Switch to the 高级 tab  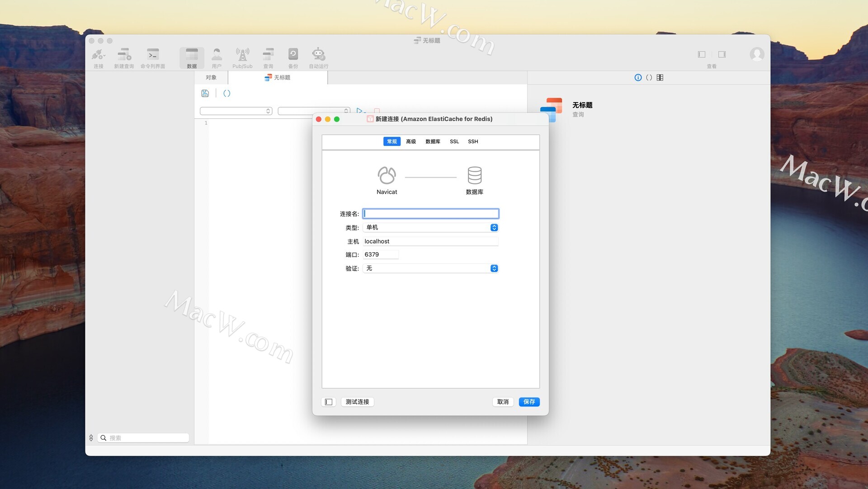point(410,141)
